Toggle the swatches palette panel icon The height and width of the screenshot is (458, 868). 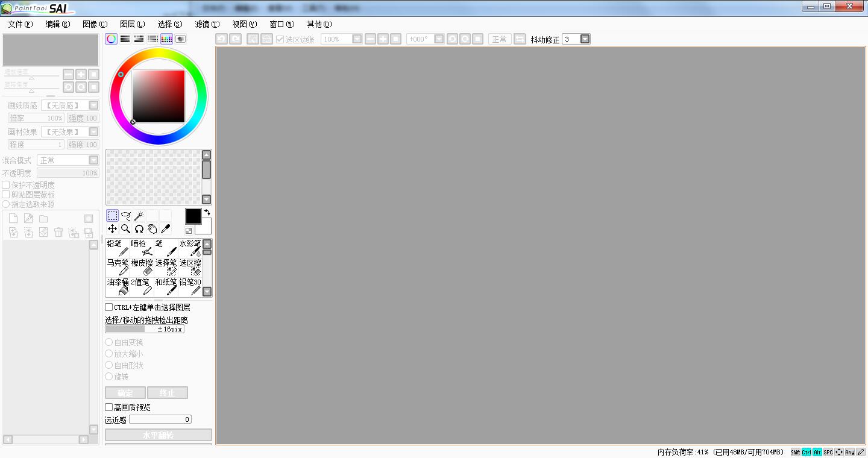coord(166,39)
